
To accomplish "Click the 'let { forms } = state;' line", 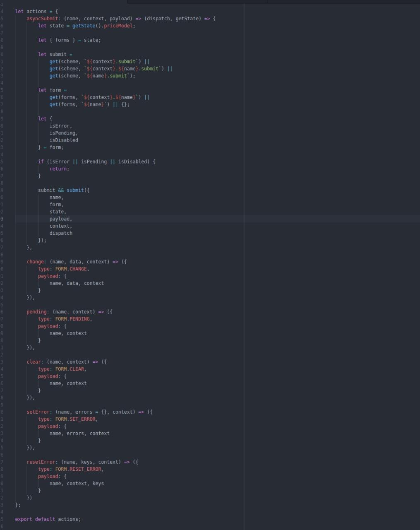I will [x=69, y=40].
